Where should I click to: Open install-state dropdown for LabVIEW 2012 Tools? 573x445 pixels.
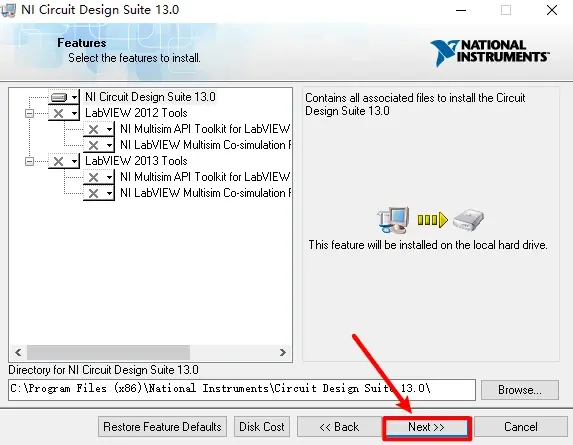(64, 113)
